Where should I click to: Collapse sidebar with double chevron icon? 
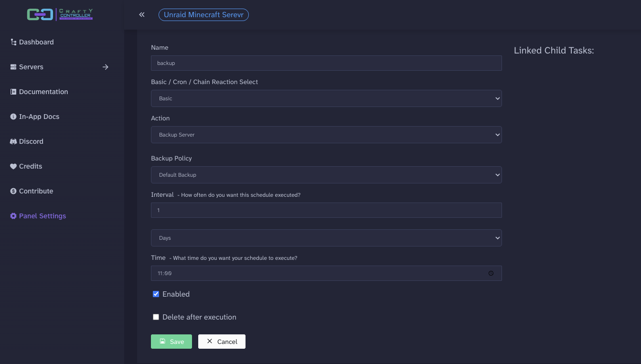click(142, 15)
